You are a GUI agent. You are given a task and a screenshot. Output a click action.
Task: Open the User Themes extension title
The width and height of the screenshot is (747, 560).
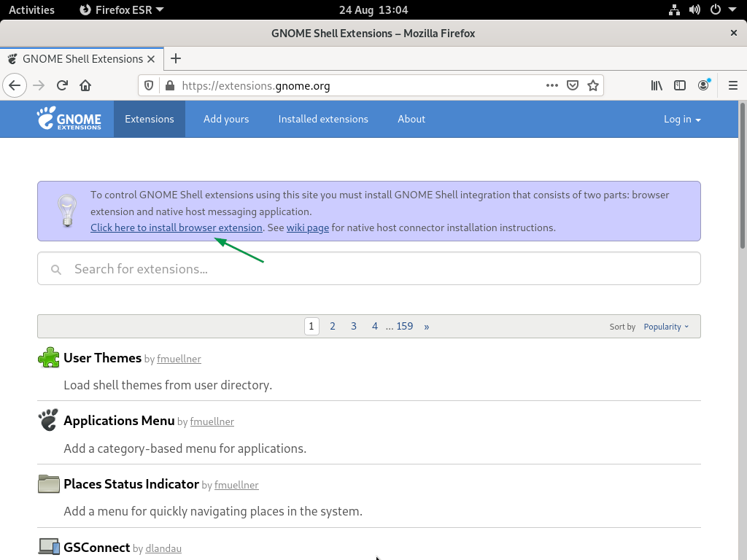coord(102,357)
